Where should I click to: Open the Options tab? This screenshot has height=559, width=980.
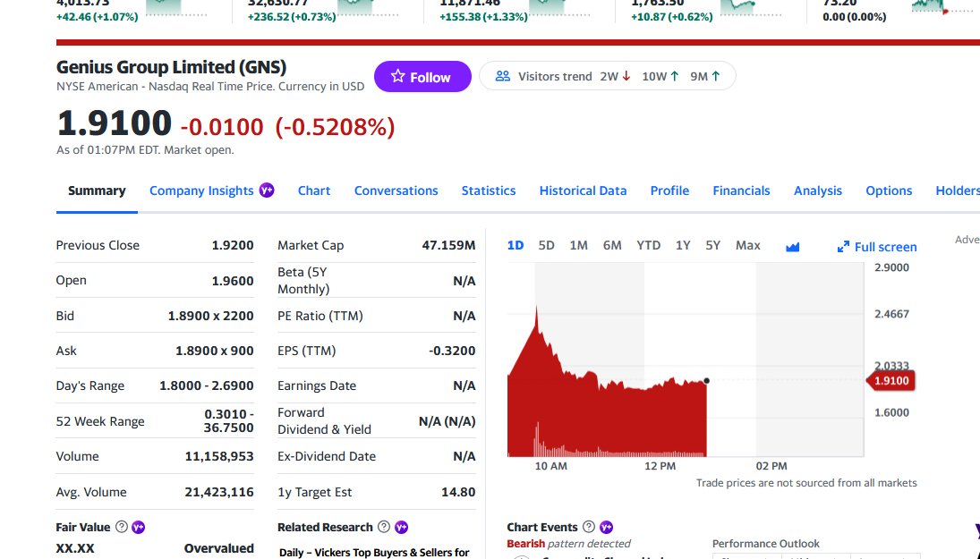[x=889, y=191]
